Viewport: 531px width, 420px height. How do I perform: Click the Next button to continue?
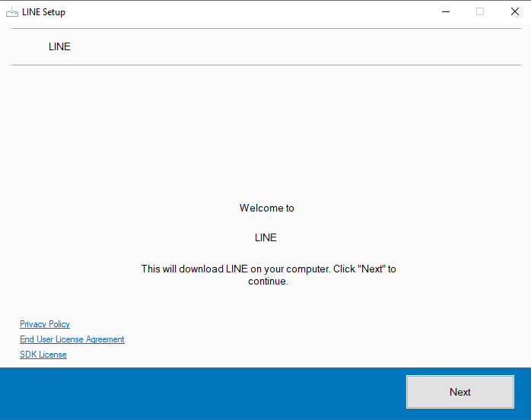[459, 392]
